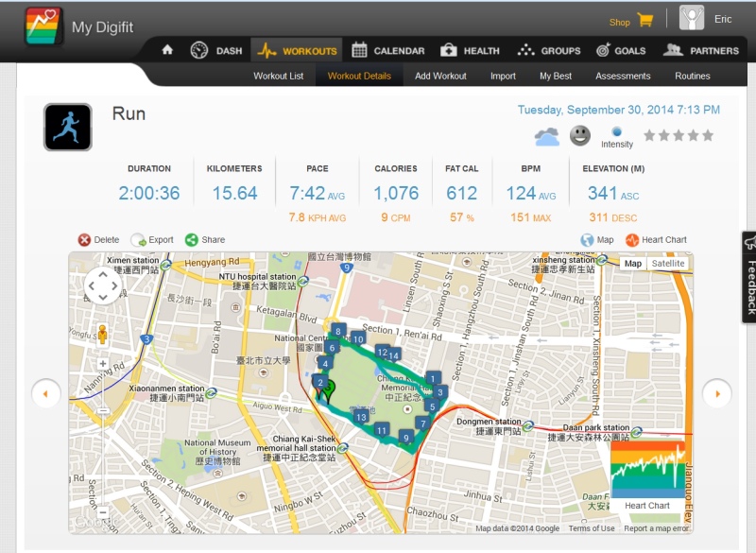
Task: Click the green Share icon
Action: pyautogui.click(x=192, y=239)
